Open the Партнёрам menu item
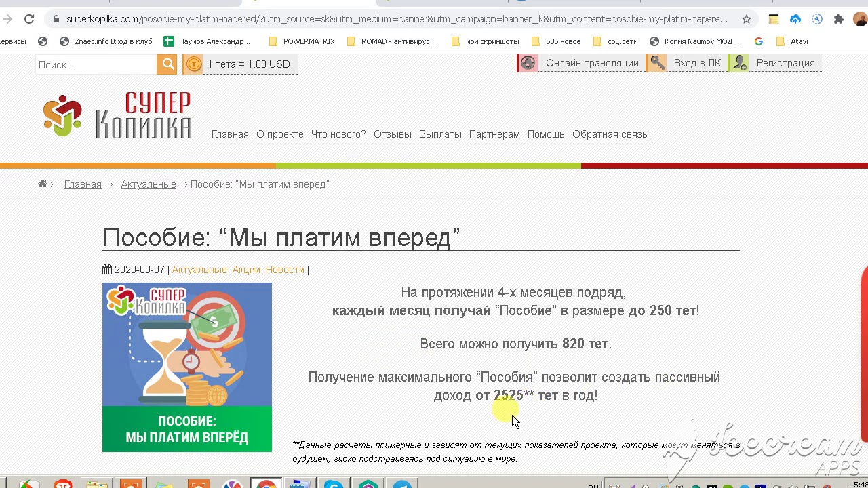 pyautogui.click(x=494, y=134)
